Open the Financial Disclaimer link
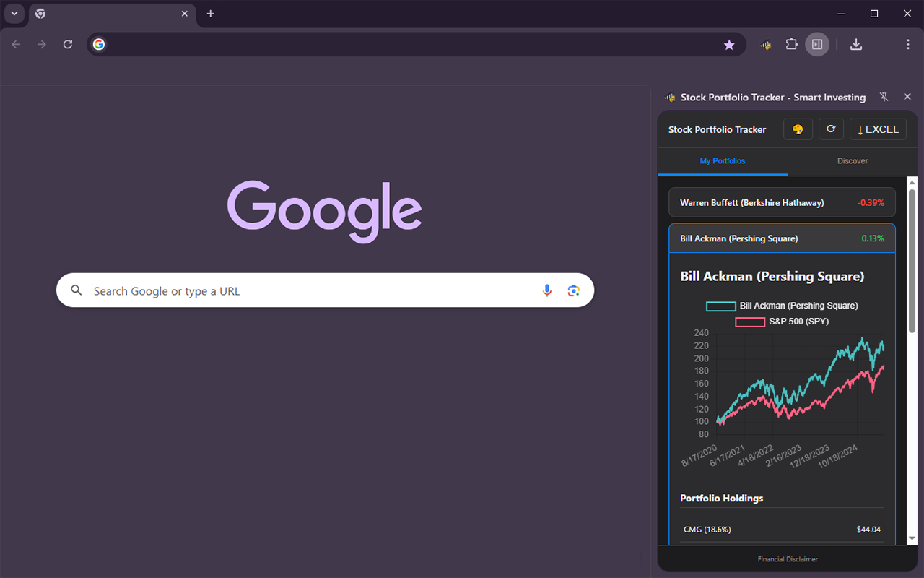Image resolution: width=924 pixels, height=578 pixels. 788,559
